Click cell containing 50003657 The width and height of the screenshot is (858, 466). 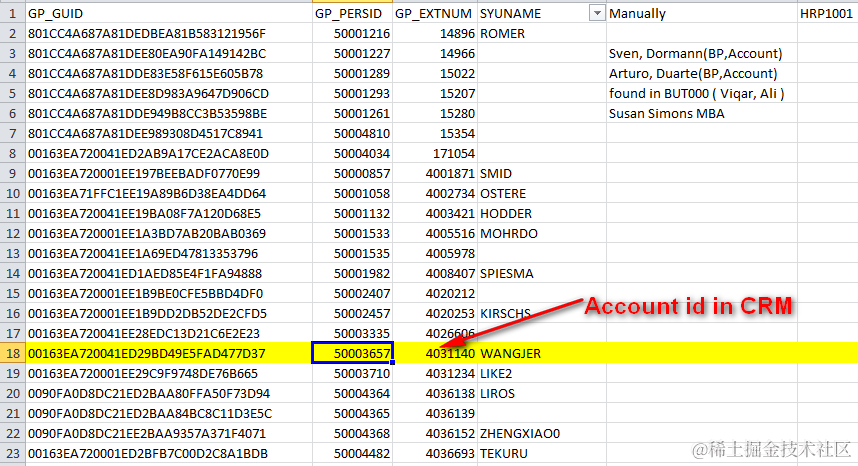click(x=353, y=353)
